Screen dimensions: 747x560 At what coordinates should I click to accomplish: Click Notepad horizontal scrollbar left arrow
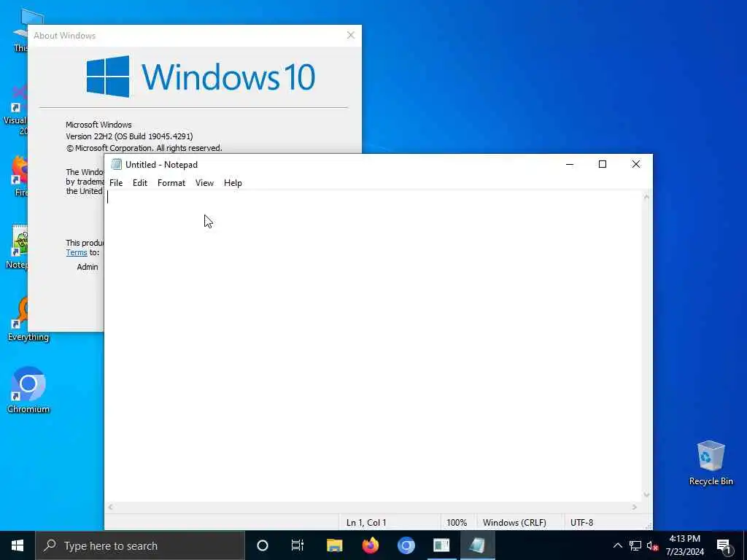[111, 507]
